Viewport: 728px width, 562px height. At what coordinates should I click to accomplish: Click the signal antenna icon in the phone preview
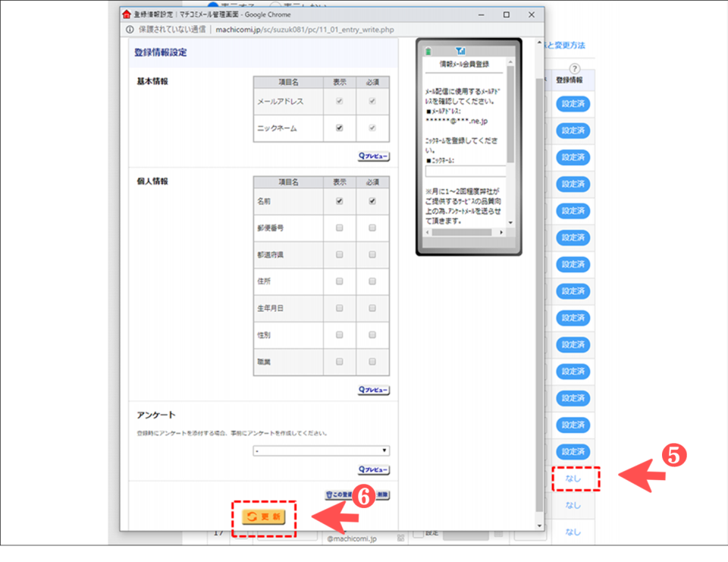(460, 51)
